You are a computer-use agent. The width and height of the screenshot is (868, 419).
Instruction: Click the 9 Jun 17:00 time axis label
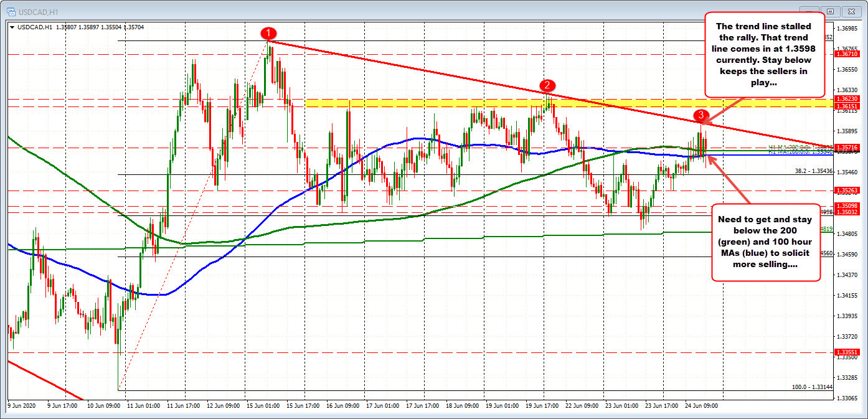pyautogui.click(x=64, y=405)
